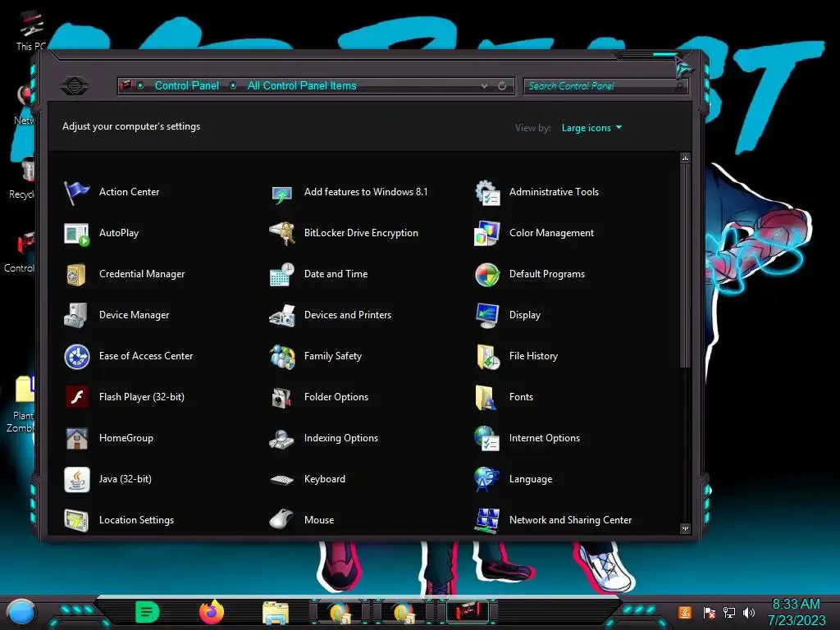Click the Action Center flag tray icon

click(x=710, y=612)
